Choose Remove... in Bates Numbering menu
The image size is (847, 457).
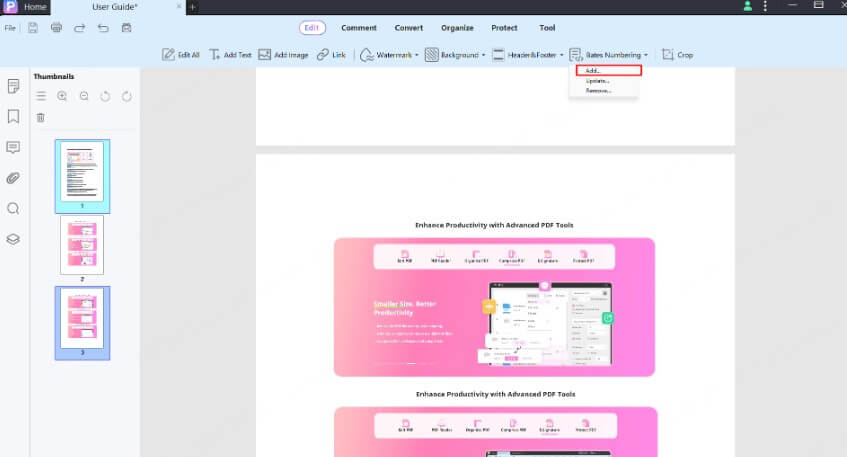click(598, 91)
